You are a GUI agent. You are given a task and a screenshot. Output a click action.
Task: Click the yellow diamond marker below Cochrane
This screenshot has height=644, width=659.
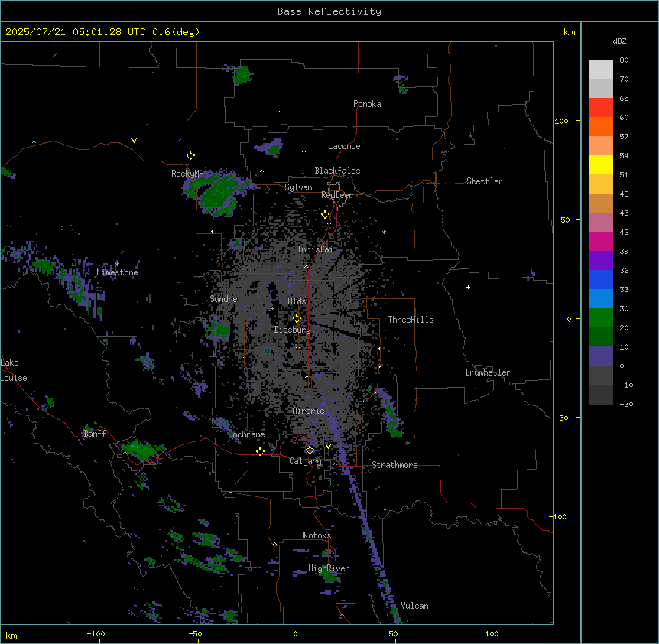tap(260, 451)
